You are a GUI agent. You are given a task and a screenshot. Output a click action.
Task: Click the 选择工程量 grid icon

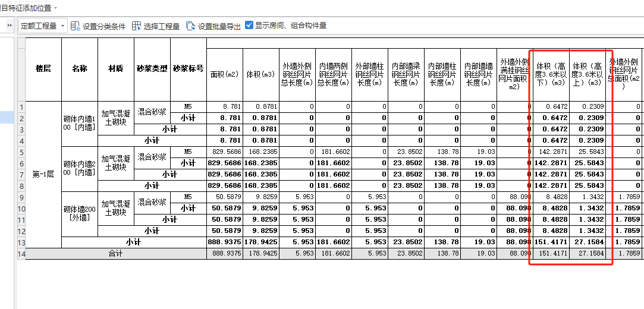tap(136, 26)
